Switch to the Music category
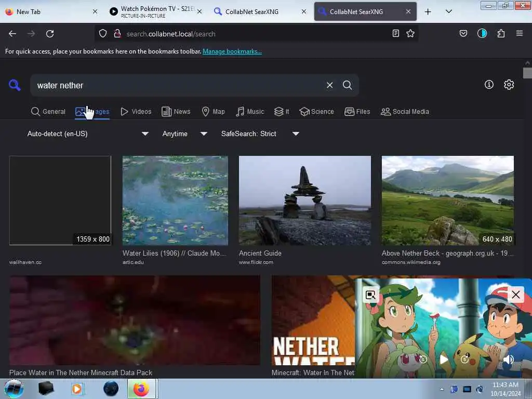532x399 pixels. (250, 112)
